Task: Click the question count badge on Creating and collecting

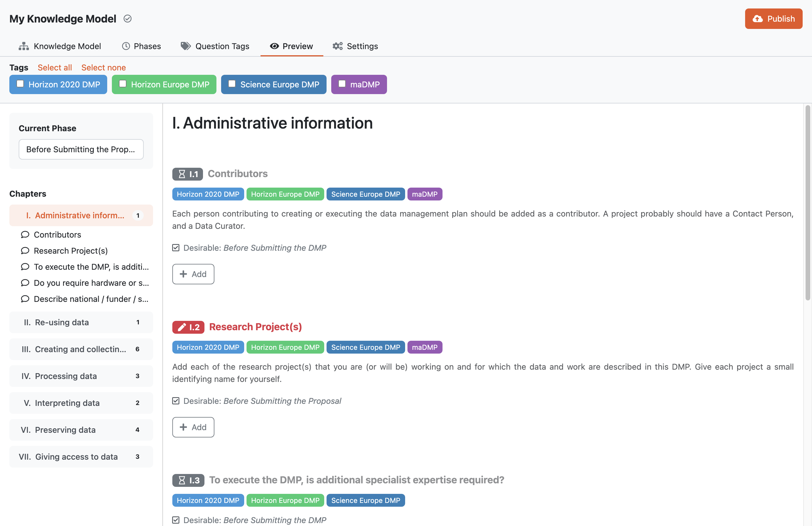Action: [138, 349]
